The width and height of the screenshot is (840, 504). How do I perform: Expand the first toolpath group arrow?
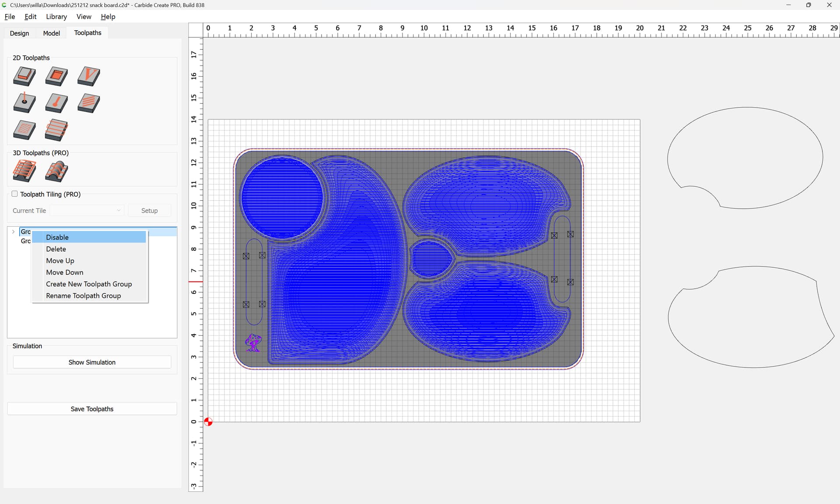click(x=14, y=231)
